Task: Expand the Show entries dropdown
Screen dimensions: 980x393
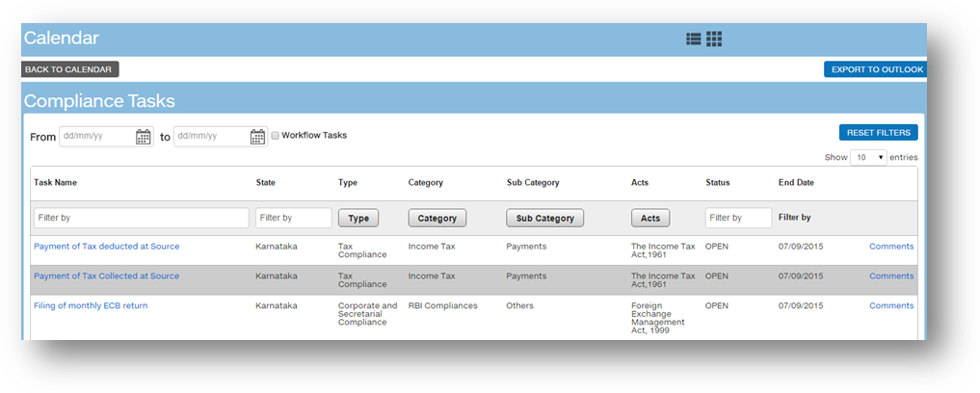Action: 868,157
